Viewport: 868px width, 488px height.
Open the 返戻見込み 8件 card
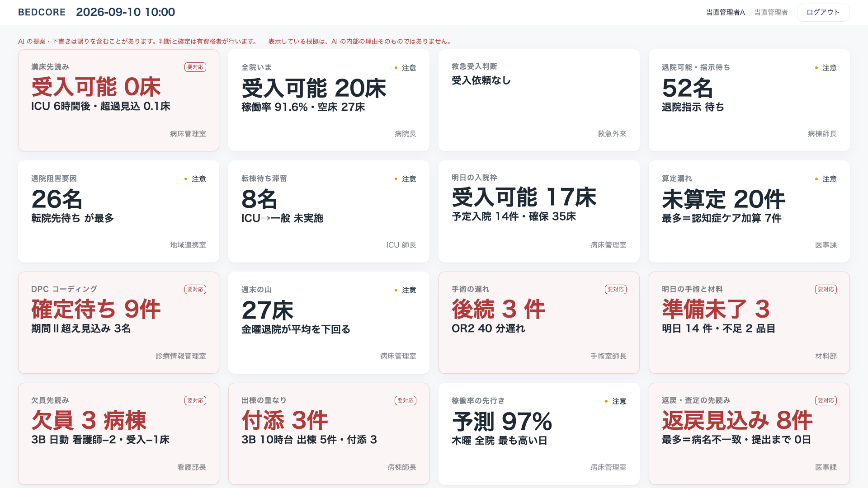point(749,434)
